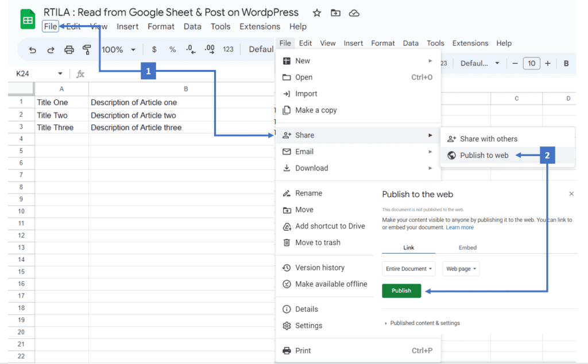Switch to the Link tab

coord(408,248)
